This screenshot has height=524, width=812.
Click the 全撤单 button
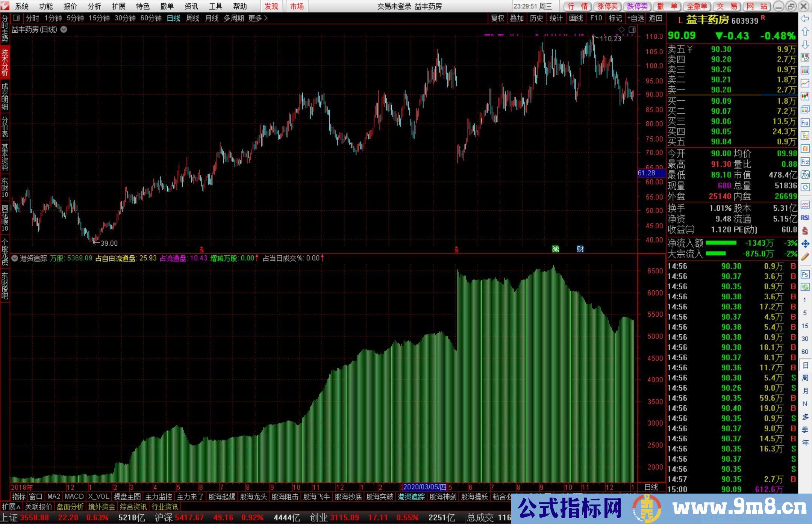click(697, 6)
